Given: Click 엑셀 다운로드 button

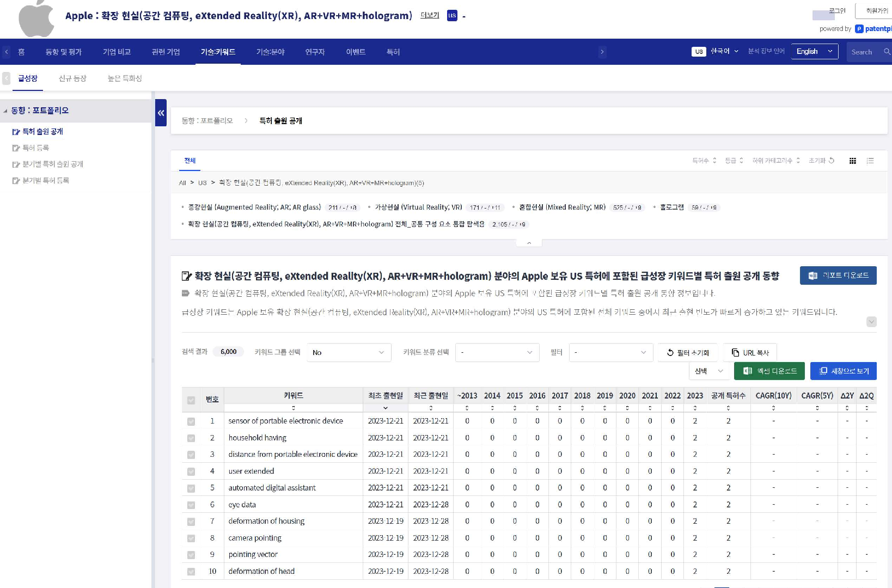Looking at the screenshot, I should [x=769, y=371].
